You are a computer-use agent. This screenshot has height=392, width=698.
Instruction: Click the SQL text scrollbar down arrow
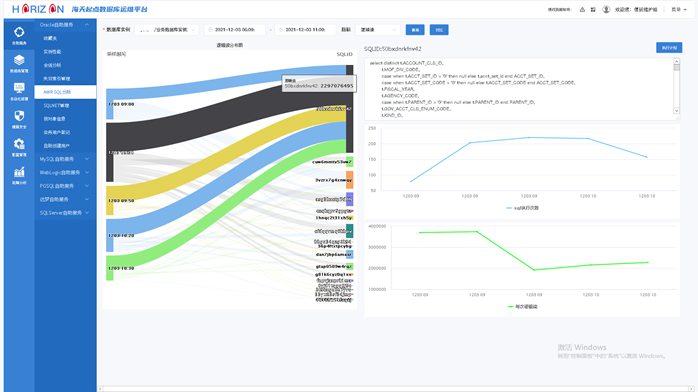677,111
